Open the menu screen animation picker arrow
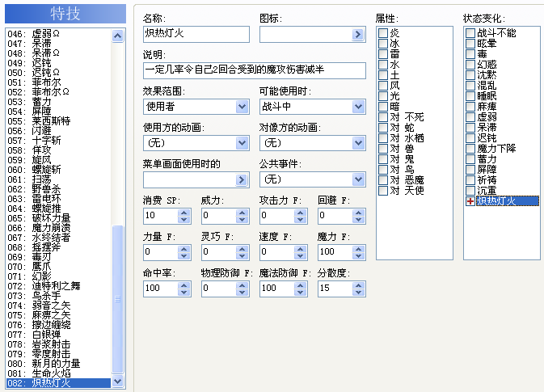Viewport: 544px width, 392px height. 242,179
